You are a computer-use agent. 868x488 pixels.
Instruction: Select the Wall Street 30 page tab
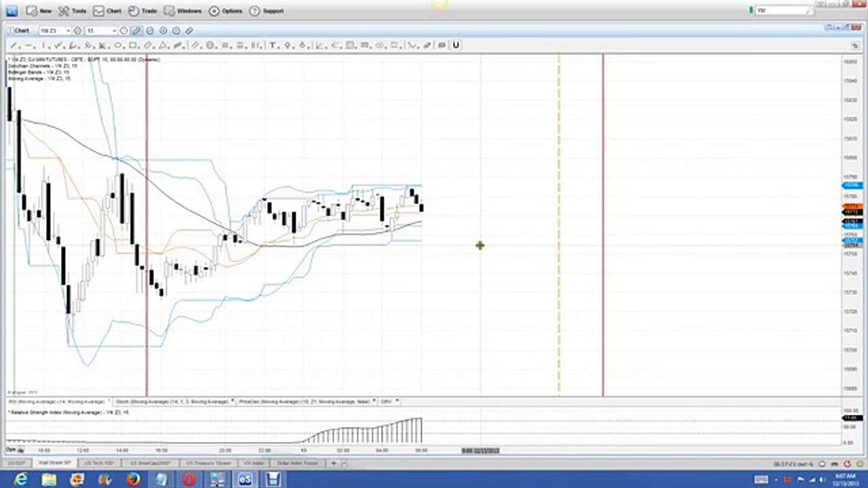(x=56, y=463)
